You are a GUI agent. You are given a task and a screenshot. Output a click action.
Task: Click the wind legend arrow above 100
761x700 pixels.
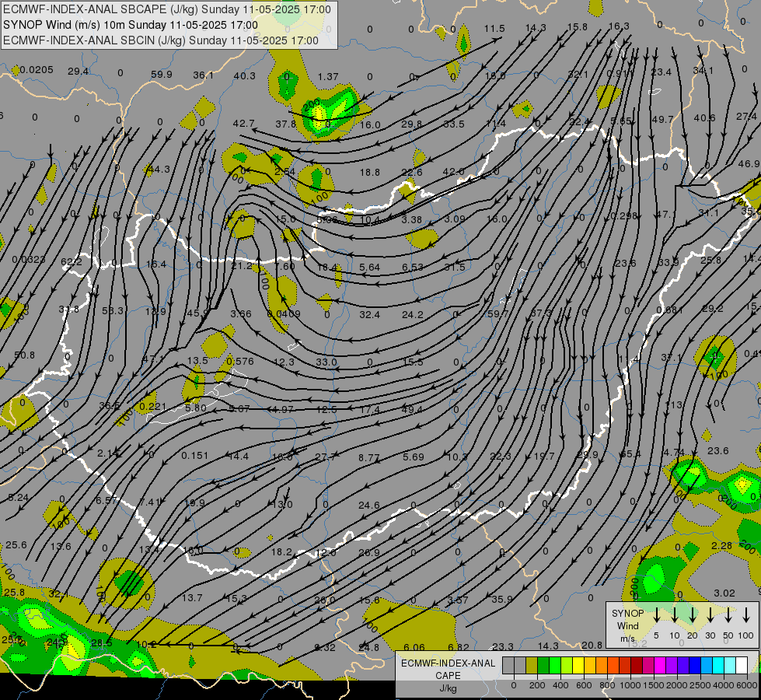click(746, 615)
